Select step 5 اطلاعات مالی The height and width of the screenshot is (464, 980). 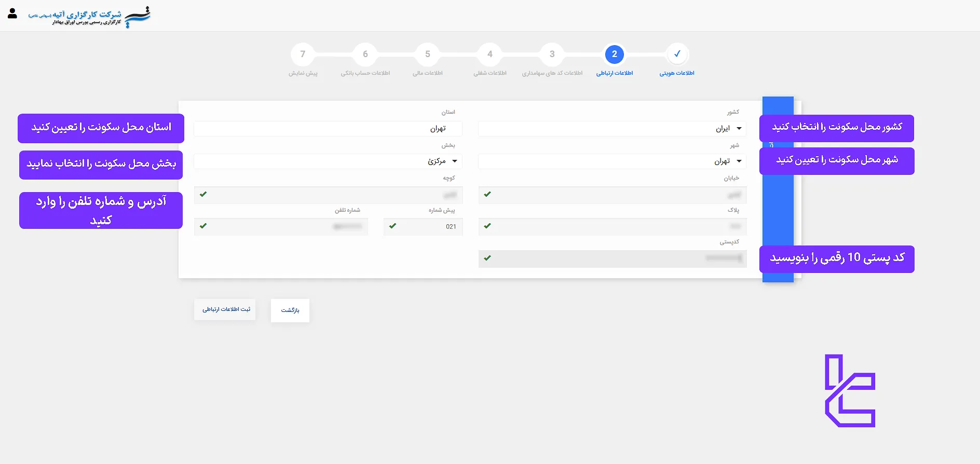coord(428,54)
